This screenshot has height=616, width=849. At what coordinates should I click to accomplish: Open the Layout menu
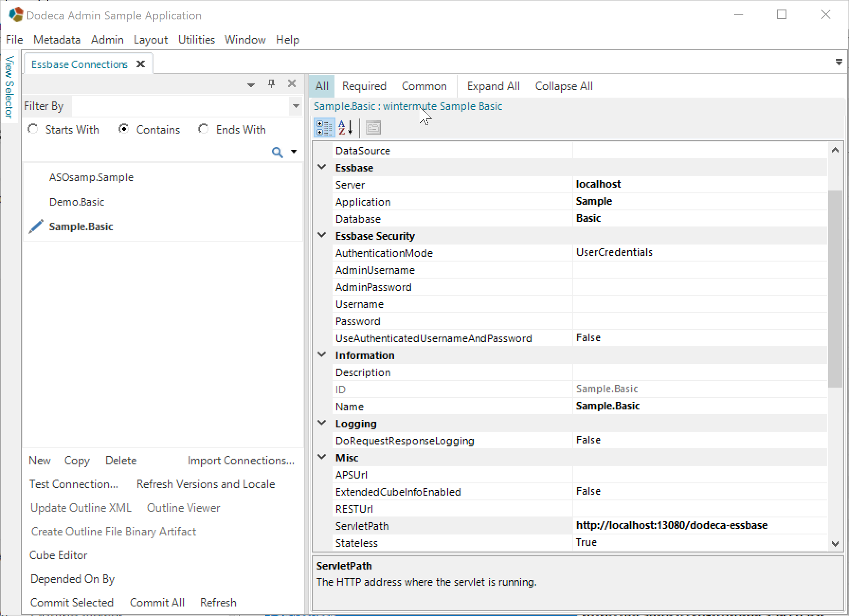[x=151, y=40]
